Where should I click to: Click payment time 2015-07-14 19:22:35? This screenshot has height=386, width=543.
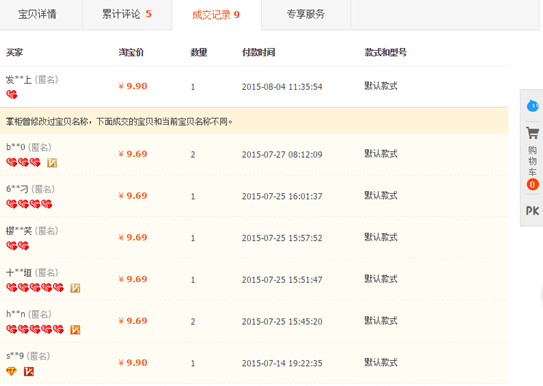click(282, 363)
